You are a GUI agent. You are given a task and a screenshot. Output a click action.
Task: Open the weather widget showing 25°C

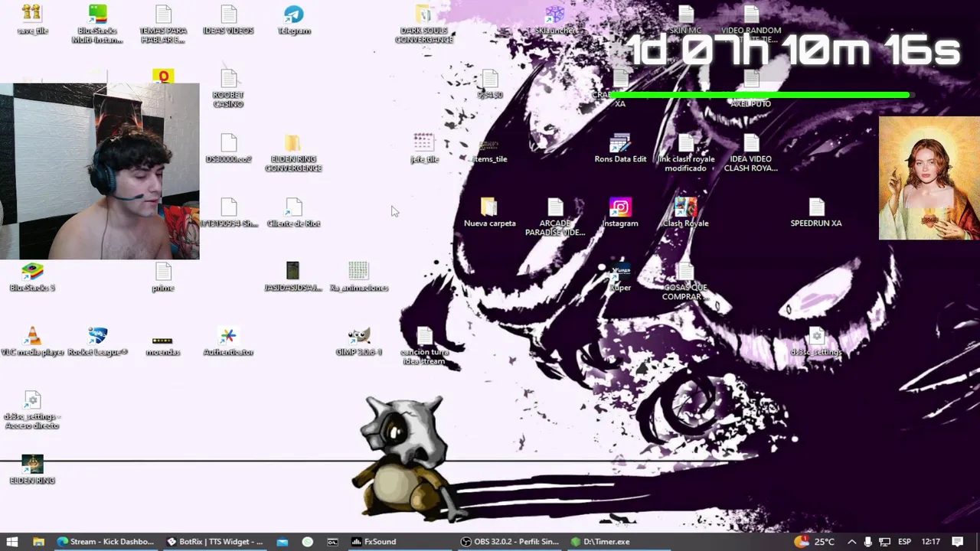point(815,542)
